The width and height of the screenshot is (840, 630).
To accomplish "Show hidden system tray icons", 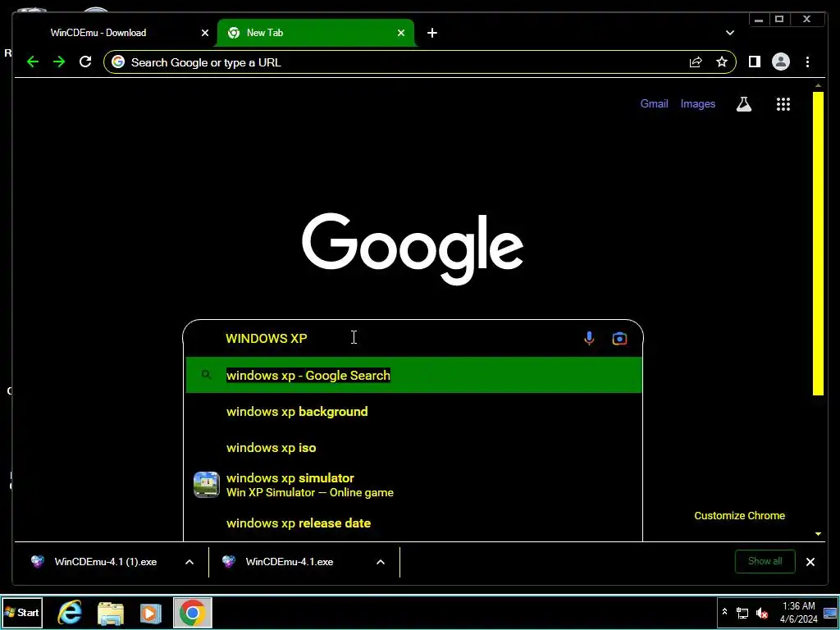I will tap(724, 611).
